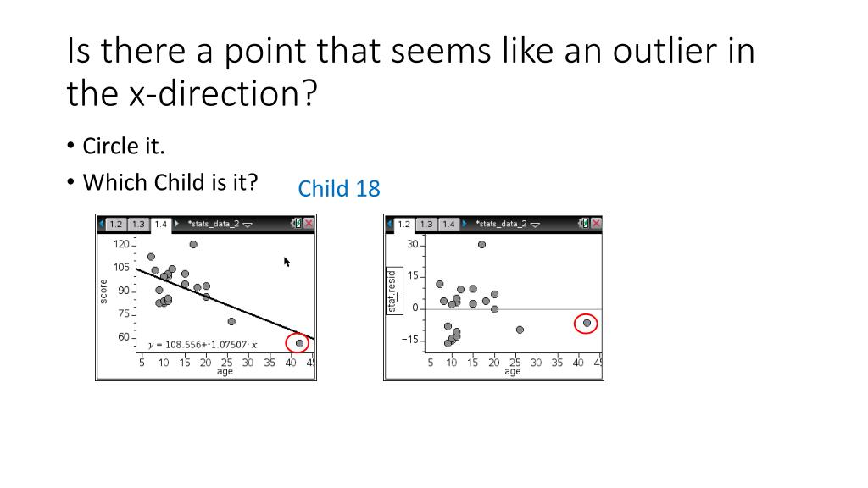Viewport: 868px width, 488px height.
Task: Click previous-page arrow in right residual plot window
Action: pos(389,224)
